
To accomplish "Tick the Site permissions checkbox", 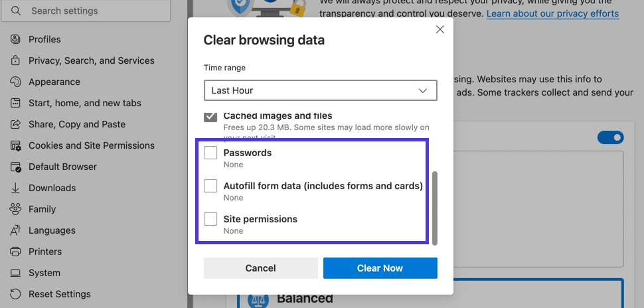I will pos(210,219).
